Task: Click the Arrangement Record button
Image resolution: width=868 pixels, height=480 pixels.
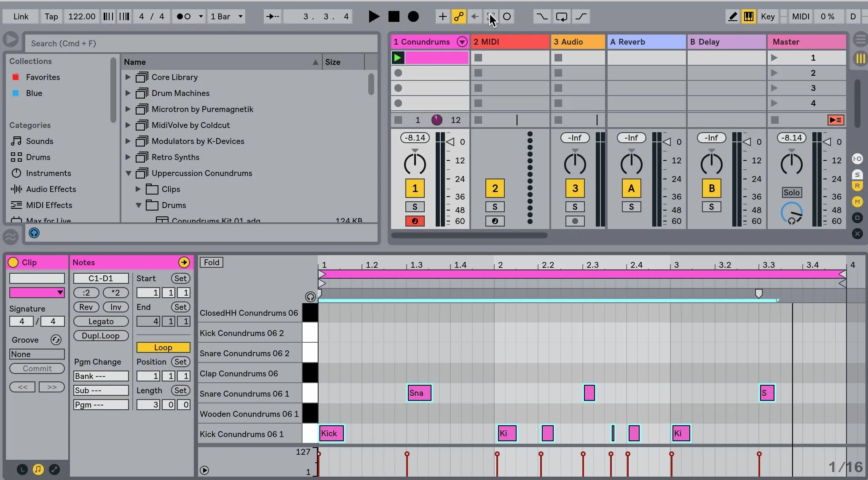Action: pyautogui.click(x=413, y=16)
